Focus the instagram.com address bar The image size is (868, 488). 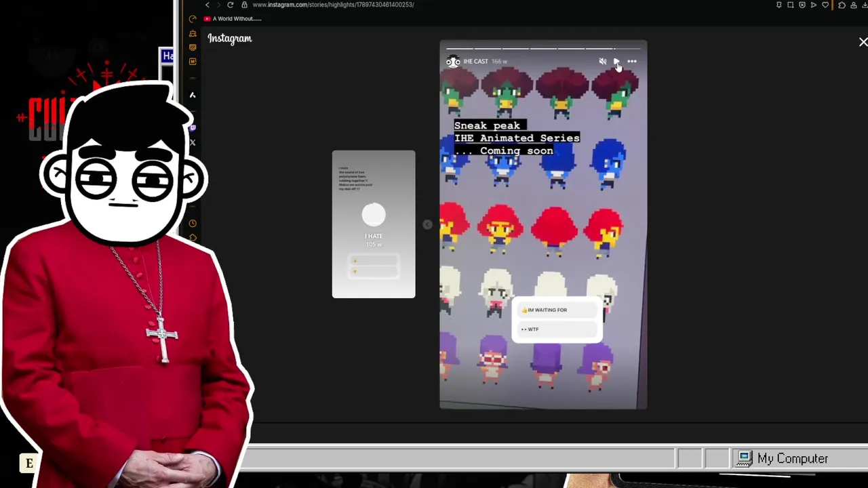333,5
